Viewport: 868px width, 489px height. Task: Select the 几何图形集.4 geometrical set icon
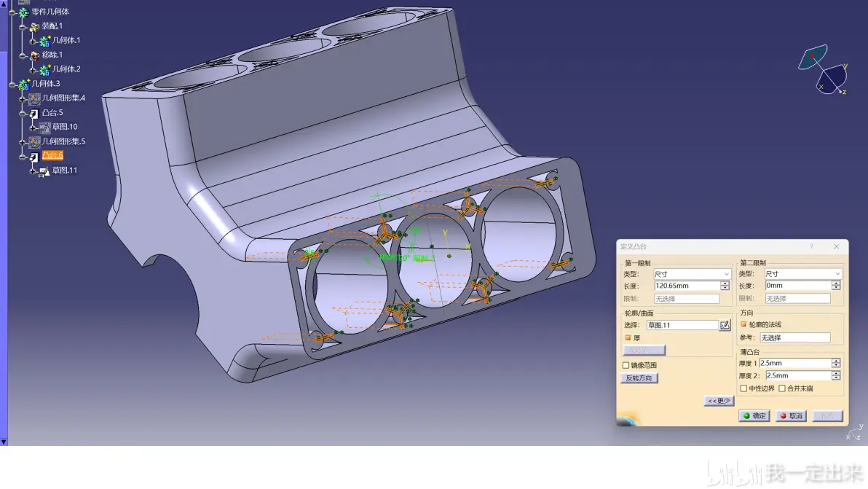tap(34, 98)
